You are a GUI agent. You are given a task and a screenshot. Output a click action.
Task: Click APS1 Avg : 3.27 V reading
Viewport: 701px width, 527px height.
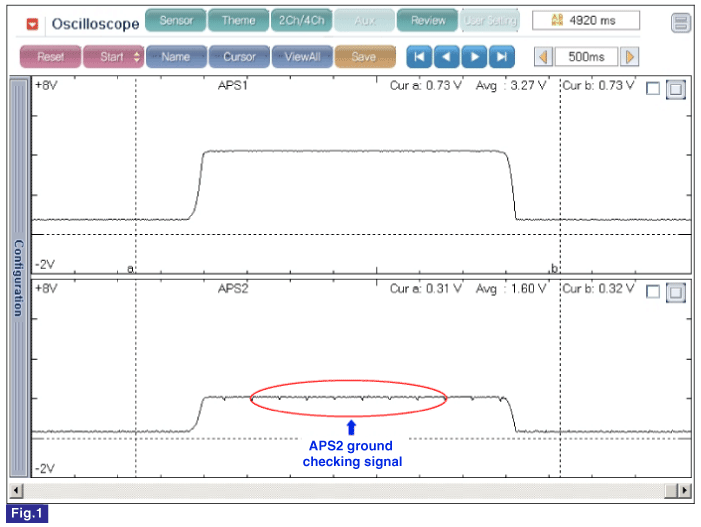pyautogui.click(x=511, y=85)
